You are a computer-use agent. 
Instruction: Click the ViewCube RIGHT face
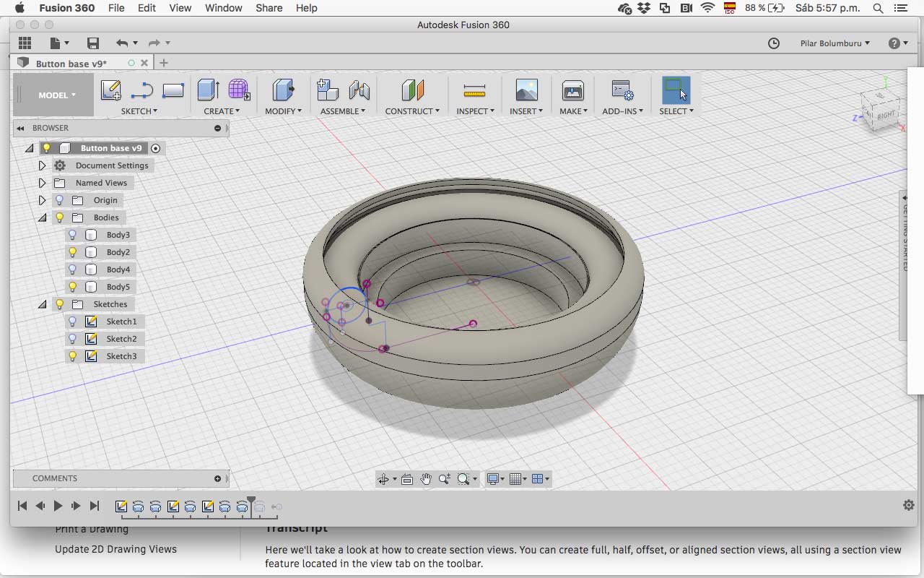[x=884, y=116]
